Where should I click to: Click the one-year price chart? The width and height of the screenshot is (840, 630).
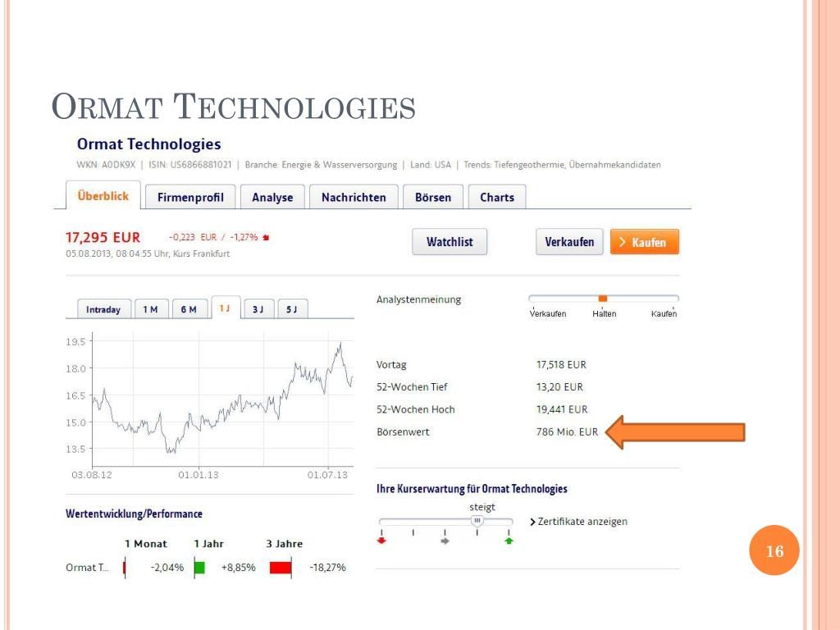click(x=223, y=399)
